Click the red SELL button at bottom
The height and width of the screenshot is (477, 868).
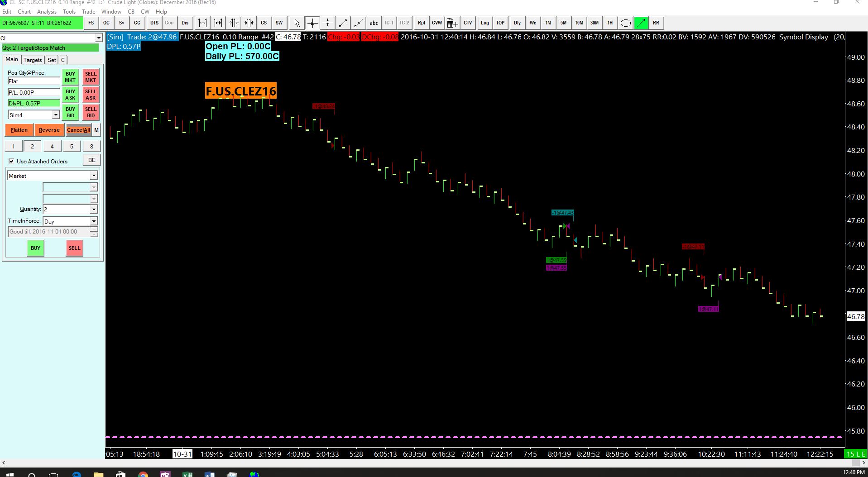75,248
